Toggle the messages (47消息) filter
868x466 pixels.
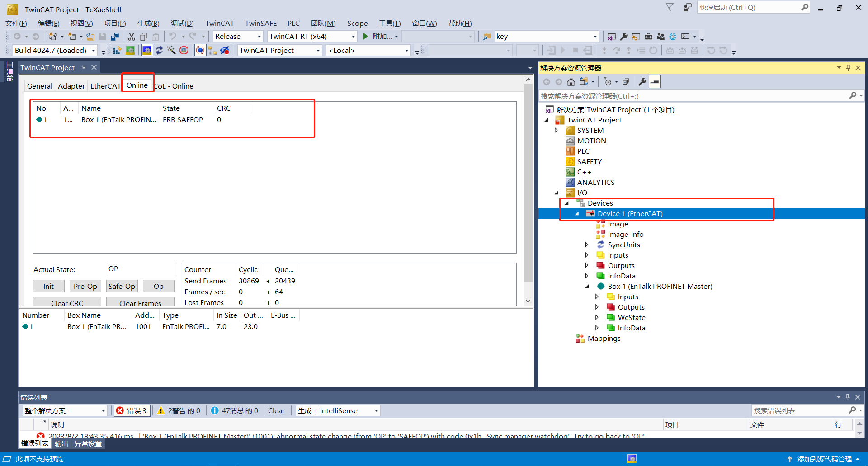pos(235,410)
